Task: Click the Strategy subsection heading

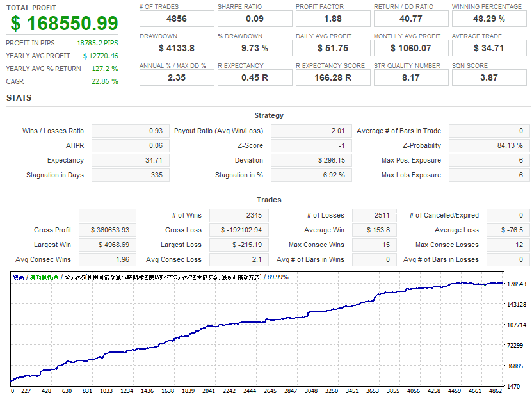Action: click(269, 115)
